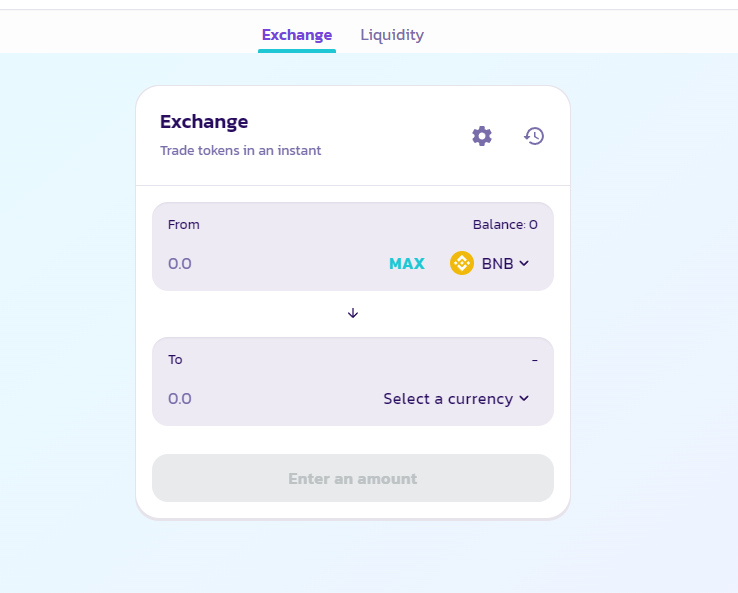
Task: Switch to the Liquidity tab
Action: (392, 35)
